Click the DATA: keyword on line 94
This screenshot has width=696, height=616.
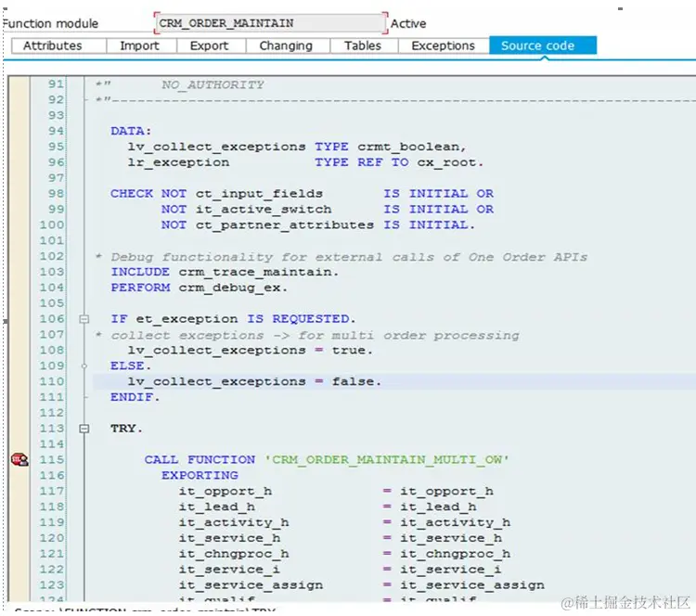point(131,131)
